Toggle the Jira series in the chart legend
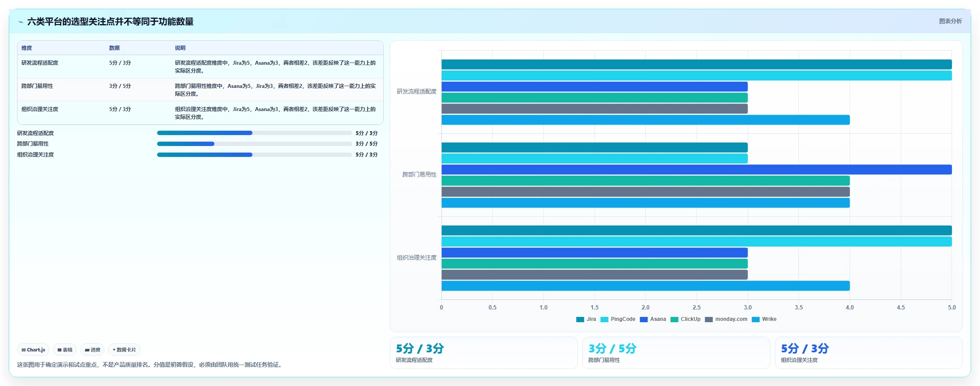Screen dimensions: 980x386 click(586, 319)
